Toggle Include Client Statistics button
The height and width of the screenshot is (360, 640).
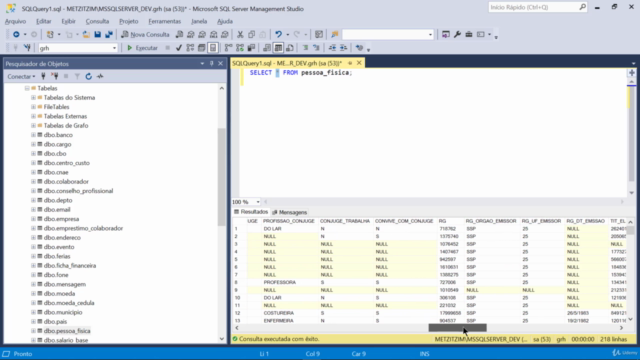point(251,48)
